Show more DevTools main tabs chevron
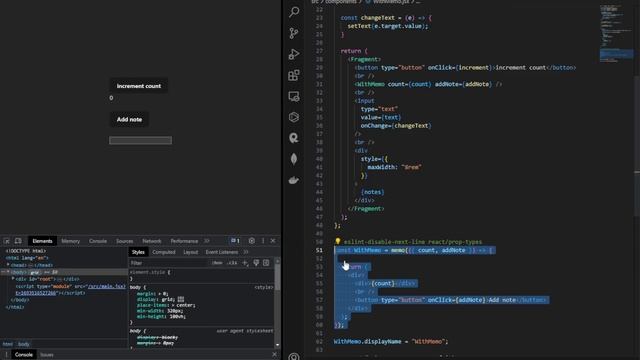This screenshot has width=640, height=360. (x=207, y=241)
